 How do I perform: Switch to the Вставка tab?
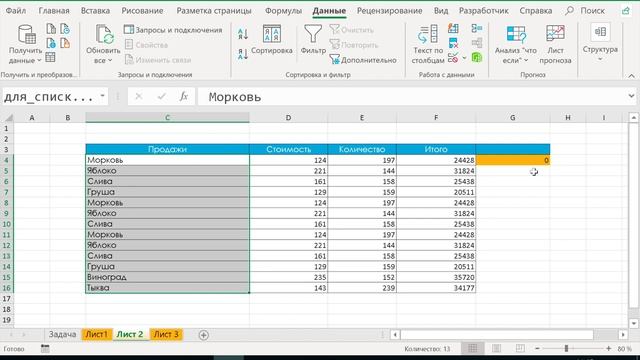pos(95,11)
